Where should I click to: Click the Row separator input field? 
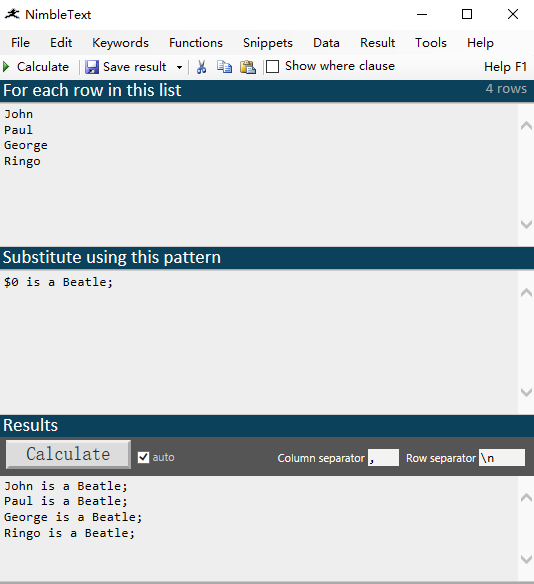(x=502, y=457)
